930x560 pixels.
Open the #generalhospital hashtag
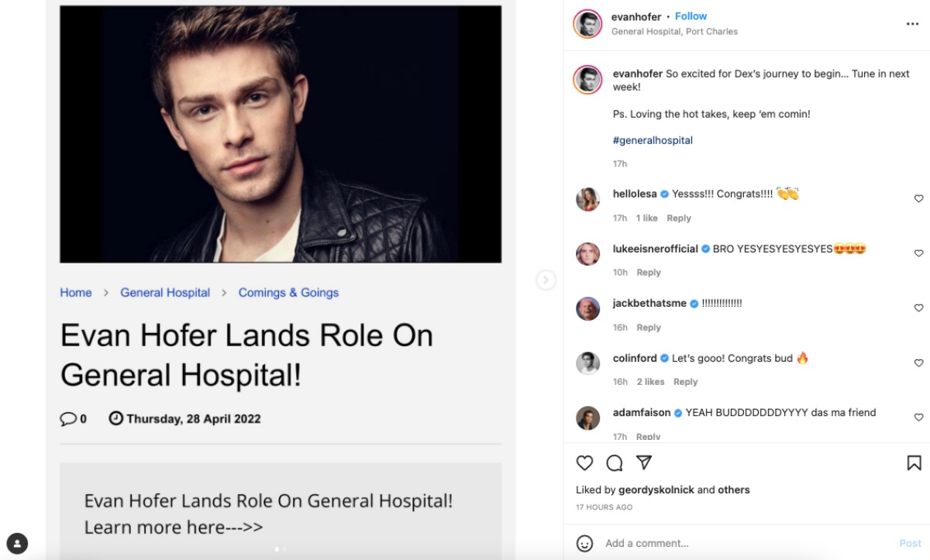(653, 140)
